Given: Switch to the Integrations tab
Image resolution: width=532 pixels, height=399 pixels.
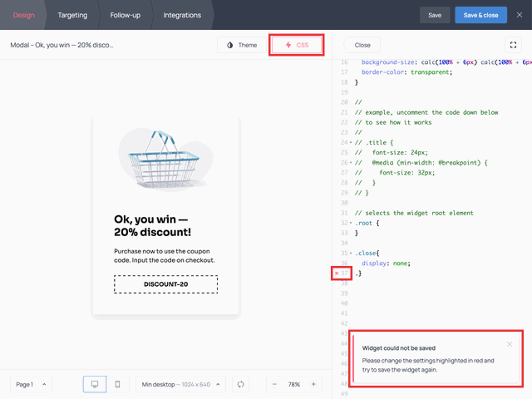Looking at the screenshot, I should pos(182,15).
